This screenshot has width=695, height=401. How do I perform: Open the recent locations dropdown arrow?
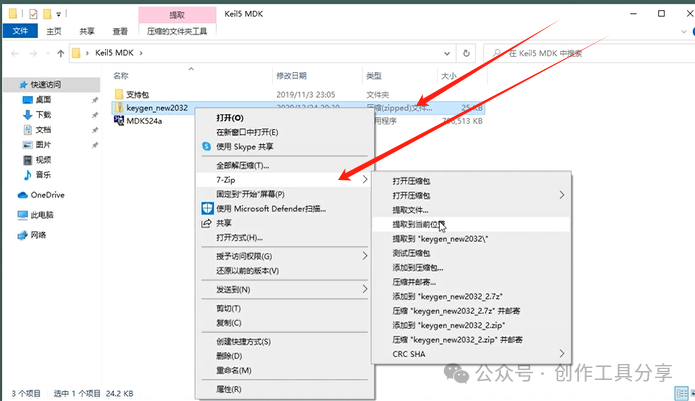click(47, 54)
